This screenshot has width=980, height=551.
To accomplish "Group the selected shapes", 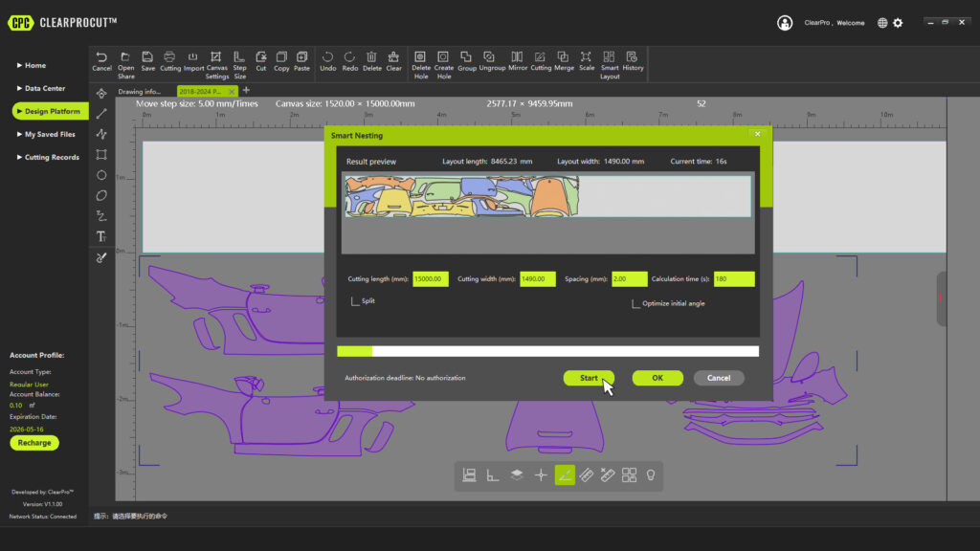I will click(466, 61).
